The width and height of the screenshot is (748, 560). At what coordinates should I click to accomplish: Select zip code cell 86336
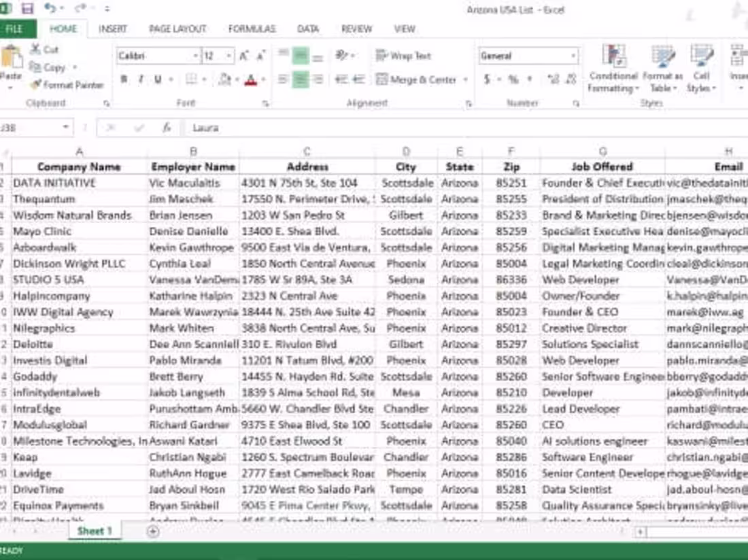point(511,280)
